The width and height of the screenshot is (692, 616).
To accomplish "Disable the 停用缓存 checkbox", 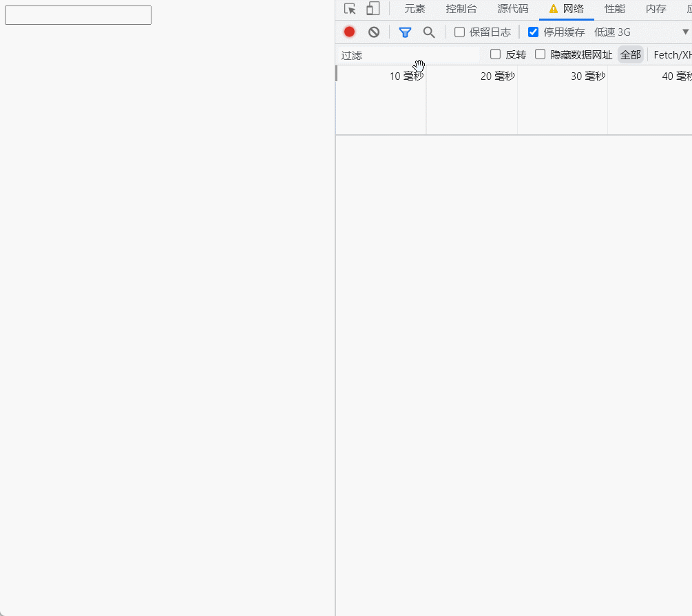I will (534, 32).
